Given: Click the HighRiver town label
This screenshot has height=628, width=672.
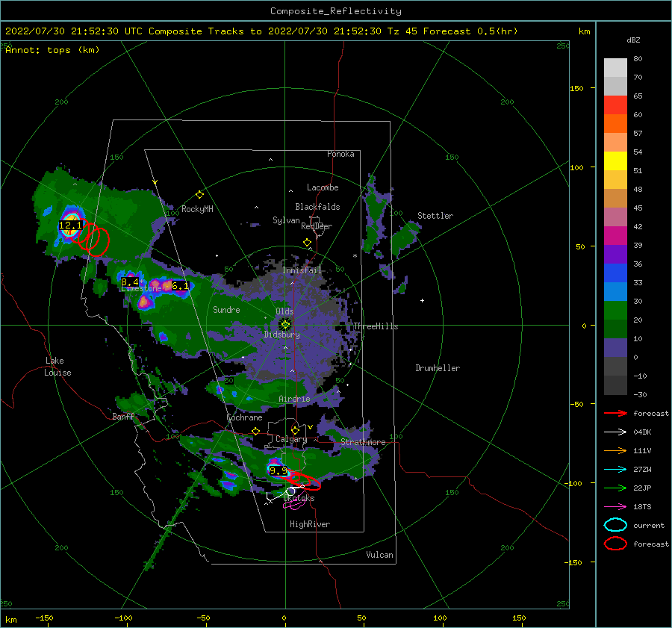Looking at the screenshot, I should pyautogui.click(x=310, y=524).
